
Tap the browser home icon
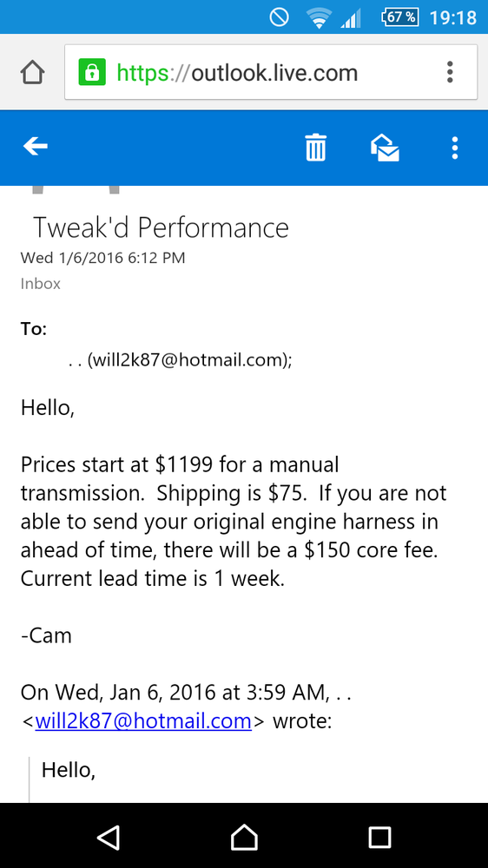pos(32,73)
